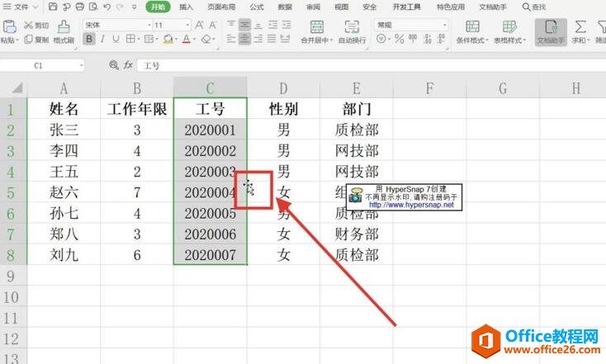Switch to the Insert (插入) tab
Image resolution: width=606 pixels, height=364 pixels.
(x=186, y=7)
